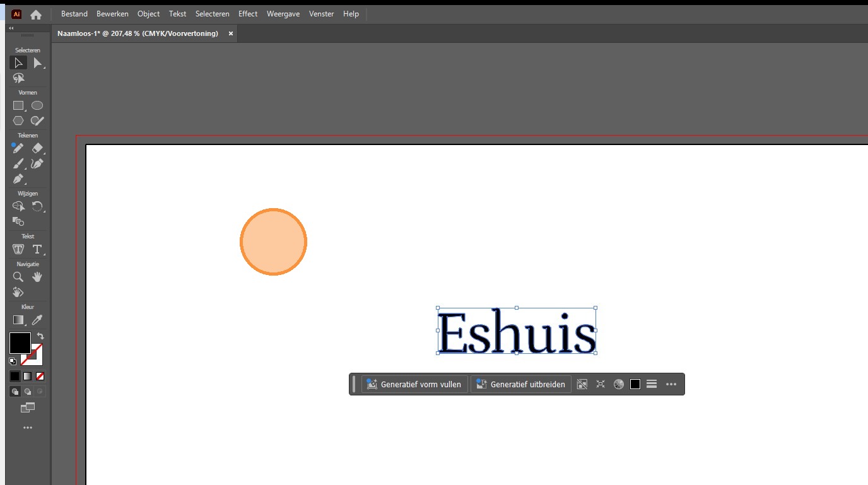Click the Recolor icon in contextual bar
This screenshot has width=868, height=485.
pyautogui.click(x=619, y=384)
